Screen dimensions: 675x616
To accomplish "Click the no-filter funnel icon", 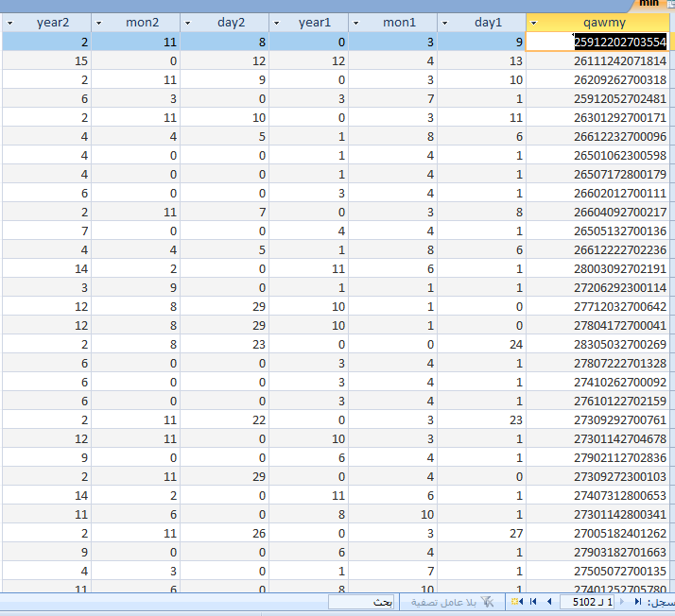I will [x=487, y=602].
